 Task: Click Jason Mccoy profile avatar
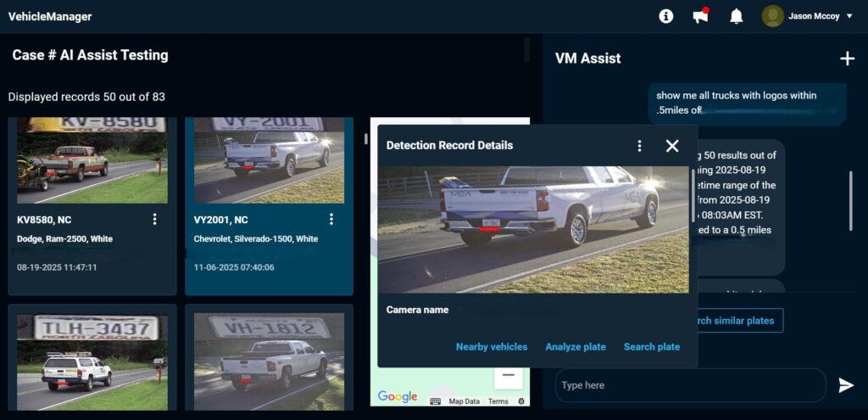(x=773, y=16)
